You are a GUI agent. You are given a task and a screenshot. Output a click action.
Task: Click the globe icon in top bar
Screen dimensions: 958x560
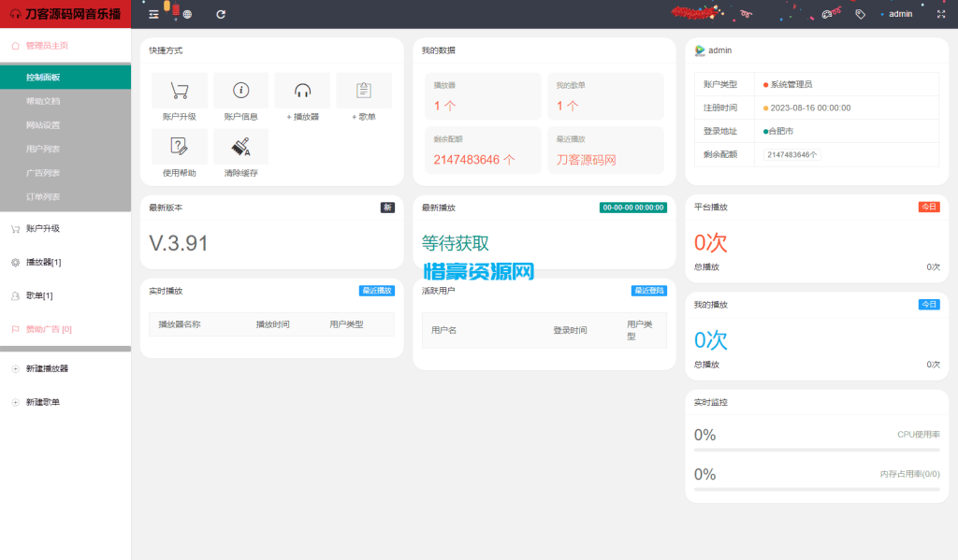coord(188,14)
